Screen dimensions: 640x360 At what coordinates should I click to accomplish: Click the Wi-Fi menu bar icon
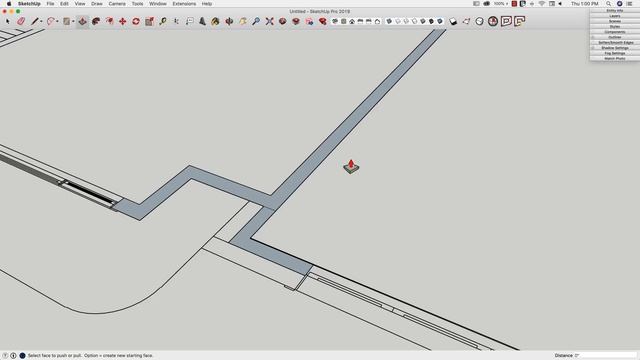coord(542,4)
